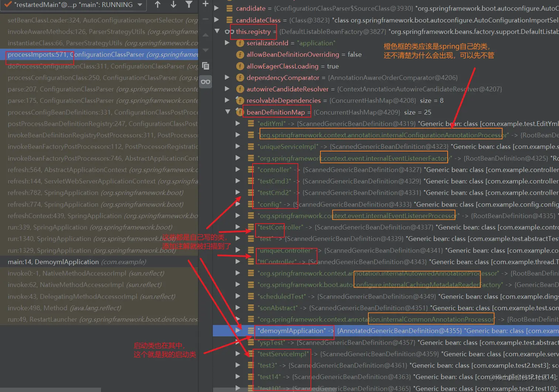Expand the candidate variable node
Image resolution: width=559 pixels, height=392 pixels.
217,8
